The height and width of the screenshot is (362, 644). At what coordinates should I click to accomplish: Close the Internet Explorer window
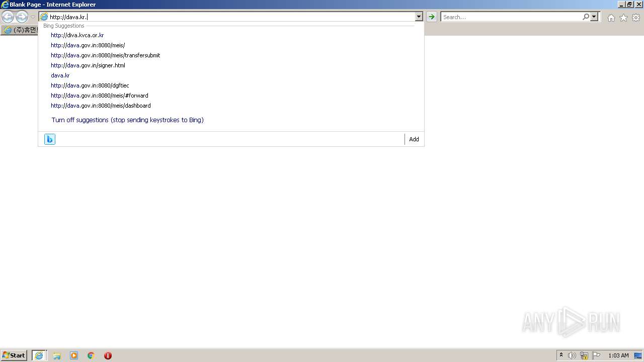pos(638,5)
